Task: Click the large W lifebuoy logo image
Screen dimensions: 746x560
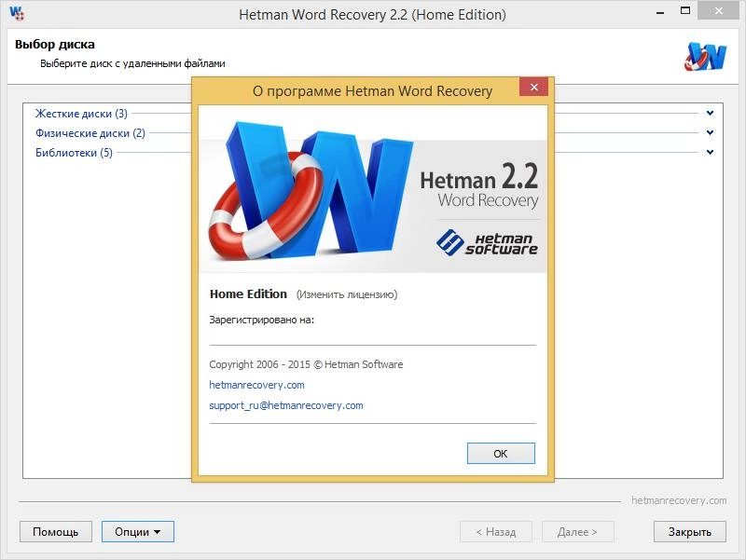Action: [x=311, y=192]
